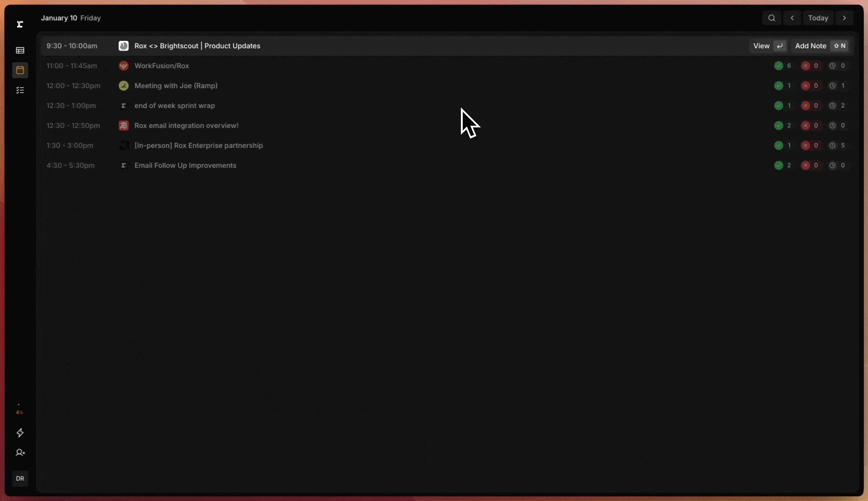Click pending count on Rox Enterprise partnership row
The height and width of the screenshot is (501, 868).
pyautogui.click(x=837, y=146)
